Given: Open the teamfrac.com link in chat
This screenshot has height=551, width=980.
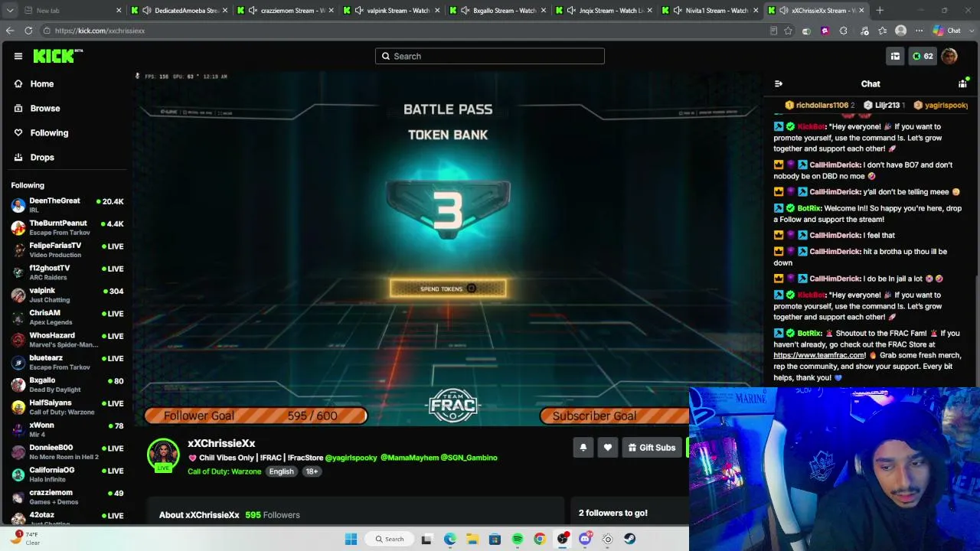Looking at the screenshot, I should [x=819, y=355].
